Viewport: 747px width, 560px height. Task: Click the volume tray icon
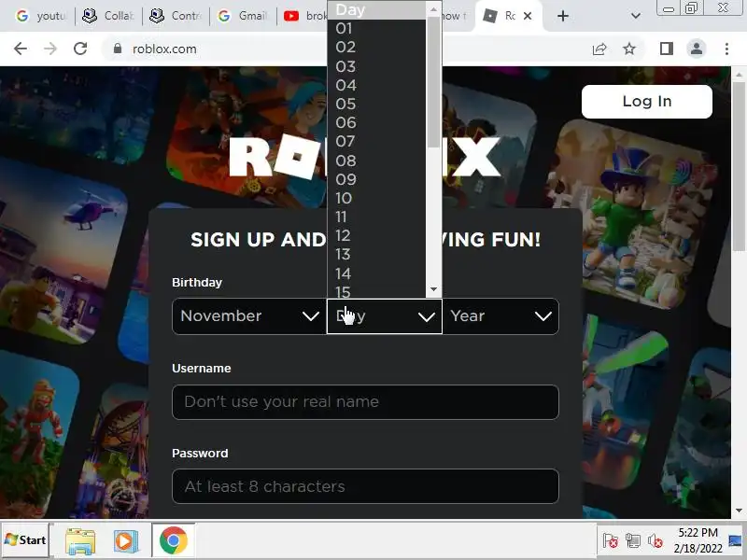pyautogui.click(x=655, y=541)
